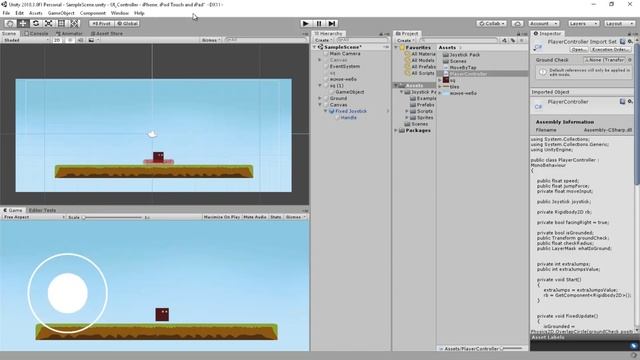Switch to the Animator tab
Screen dimensions: 640x360
[69, 33]
